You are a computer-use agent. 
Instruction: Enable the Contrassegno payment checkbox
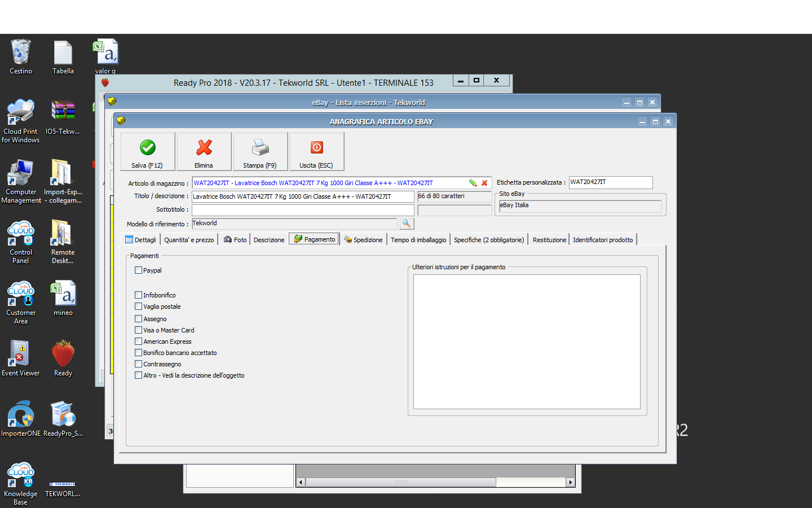click(x=139, y=364)
